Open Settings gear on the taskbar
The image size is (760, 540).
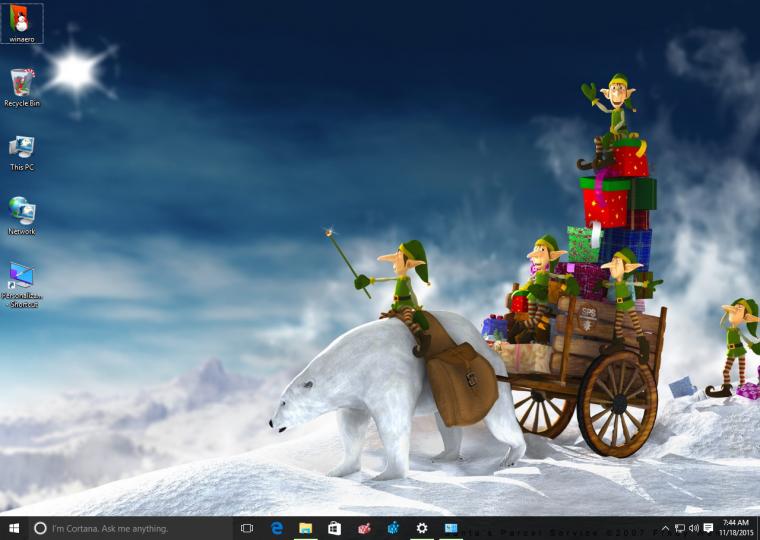pyautogui.click(x=422, y=528)
